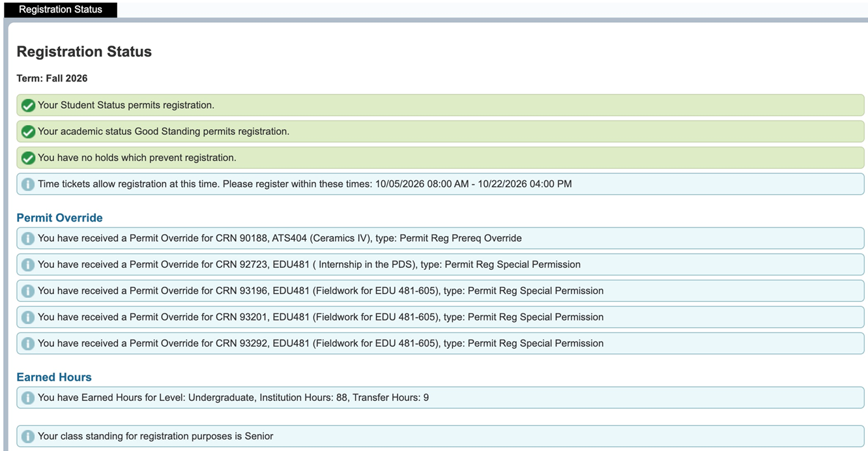Select the Registration Status tab
Screen dimensions: 868x451
(60, 10)
